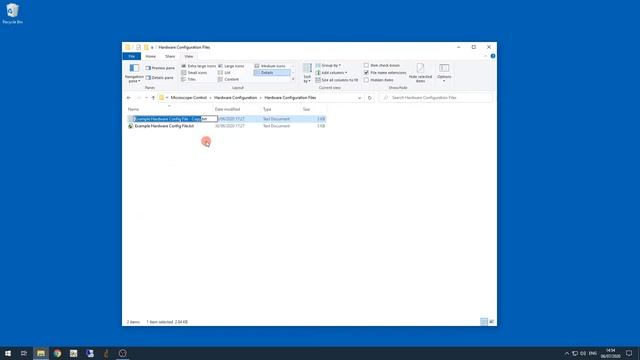Select Example Hardware Config File.txt
Image resolution: width=640 pixels, height=360 pixels.
click(x=164, y=126)
